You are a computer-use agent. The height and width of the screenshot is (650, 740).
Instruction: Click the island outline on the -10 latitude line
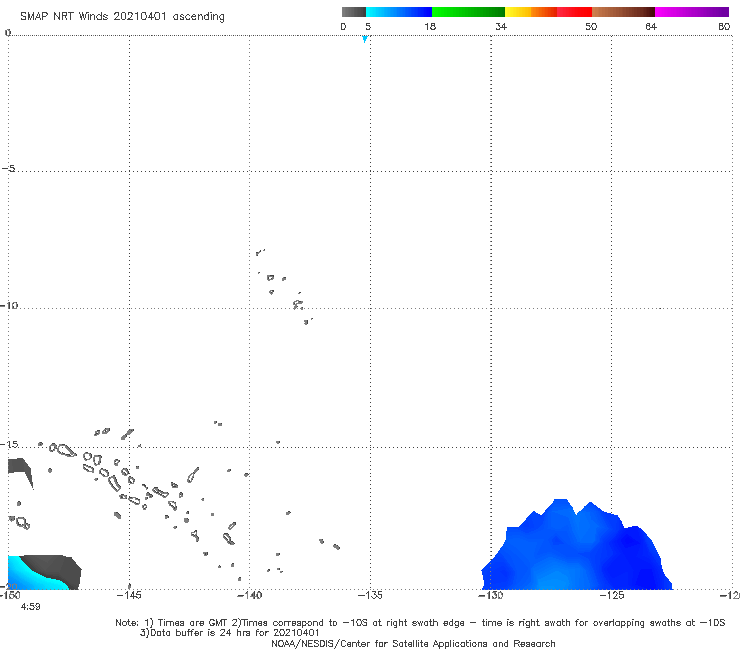point(298,305)
